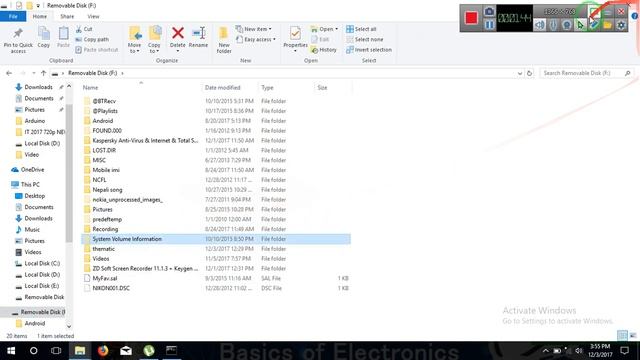
Task: Open Task View from the taskbar
Action: tap(56, 351)
